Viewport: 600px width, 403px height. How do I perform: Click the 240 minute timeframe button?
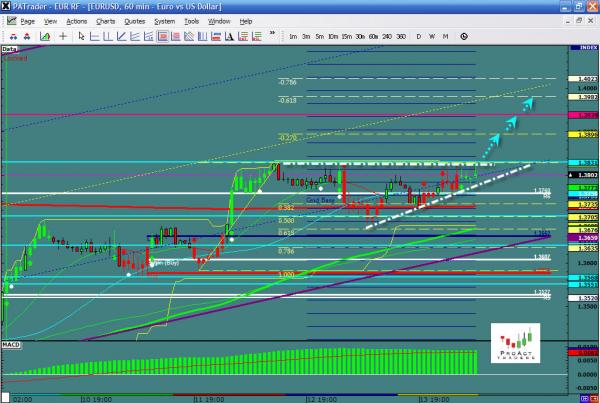(x=386, y=35)
